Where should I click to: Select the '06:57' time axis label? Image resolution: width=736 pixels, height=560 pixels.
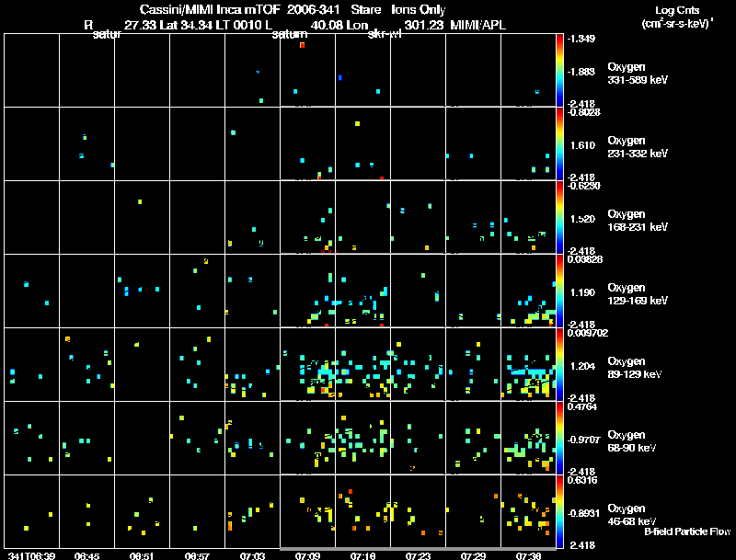click(197, 555)
